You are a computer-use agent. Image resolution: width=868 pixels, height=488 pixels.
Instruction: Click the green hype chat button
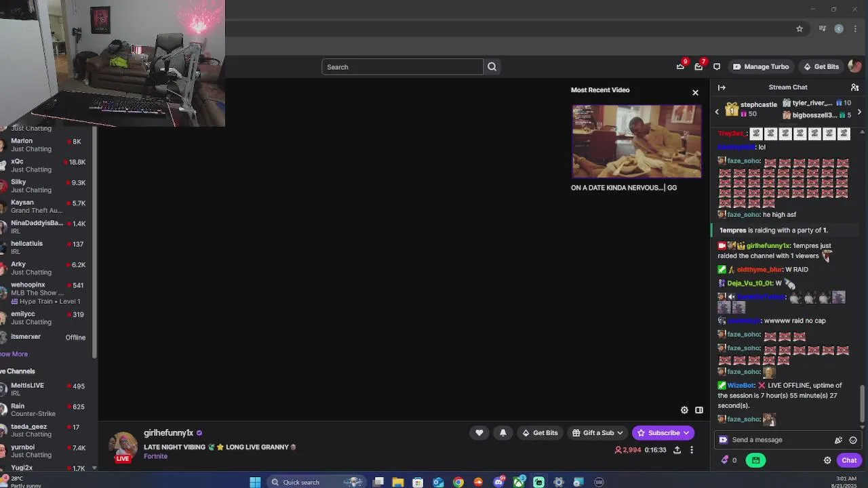(755, 460)
